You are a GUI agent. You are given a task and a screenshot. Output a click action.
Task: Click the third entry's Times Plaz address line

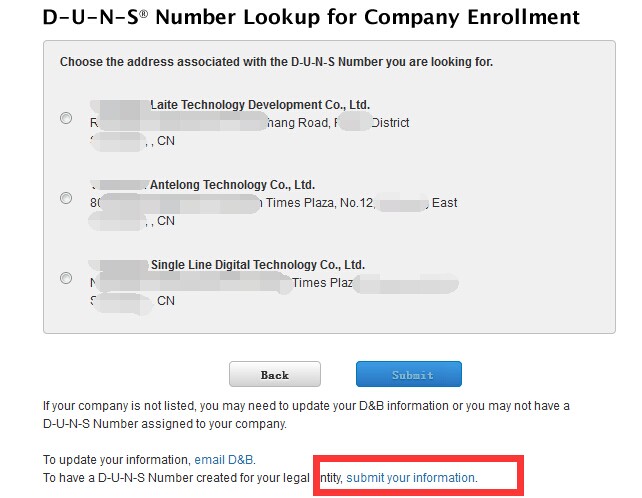click(274, 283)
